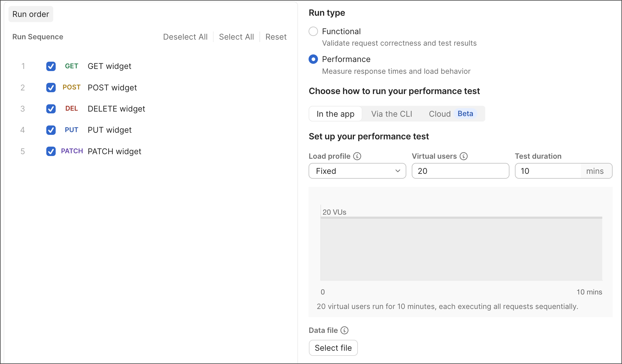The width and height of the screenshot is (622, 364).
Task: Select the GET widget request name
Action: click(x=110, y=66)
